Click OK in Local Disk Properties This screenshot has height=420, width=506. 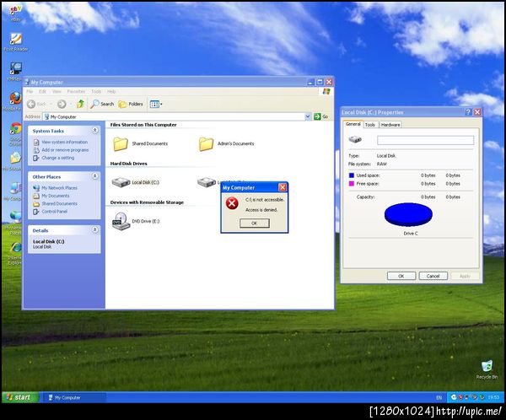tap(401, 276)
